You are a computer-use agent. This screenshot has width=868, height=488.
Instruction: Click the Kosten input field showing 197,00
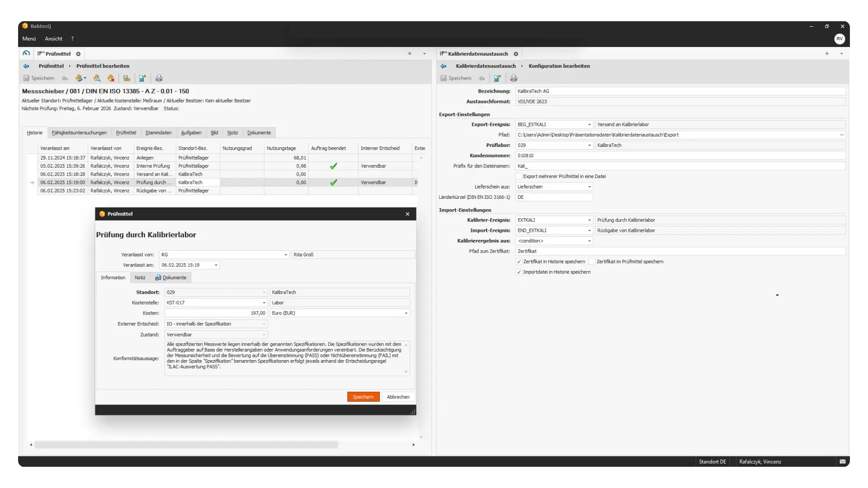[x=216, y=313]
